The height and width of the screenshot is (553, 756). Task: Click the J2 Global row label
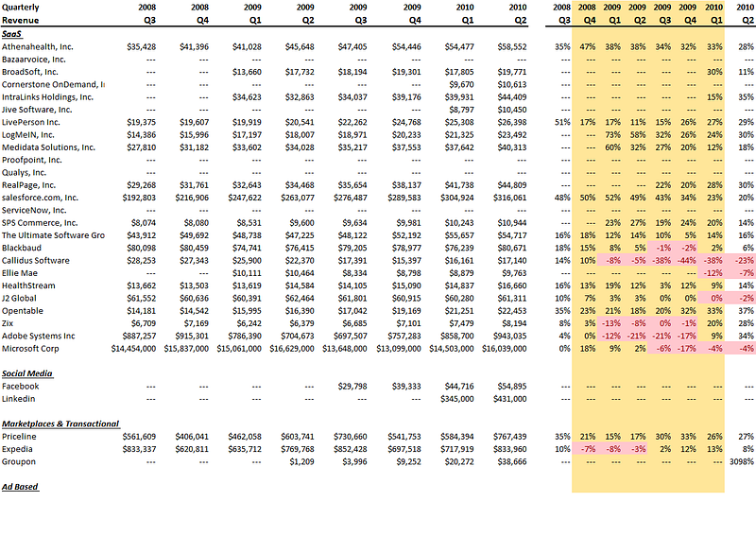click(x=19, y=298)
